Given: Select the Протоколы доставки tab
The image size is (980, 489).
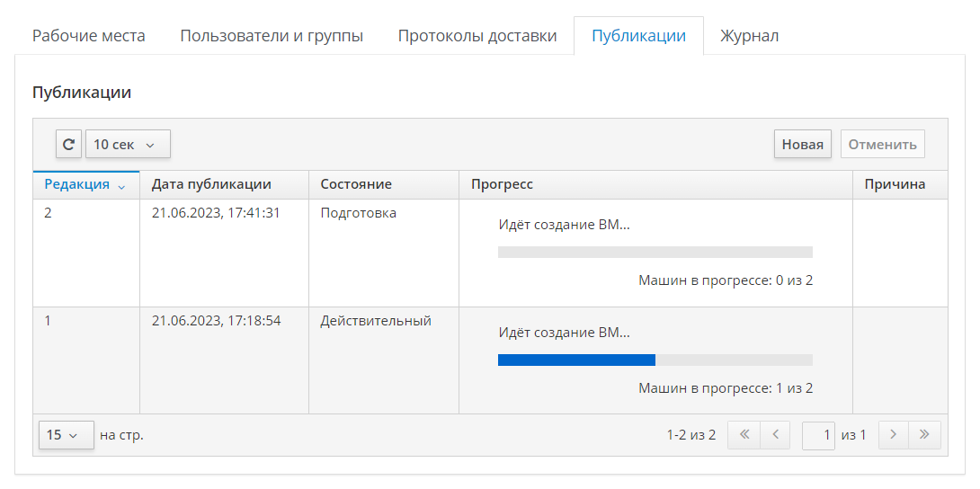Looking at the screenshot, I should point(477,36).
